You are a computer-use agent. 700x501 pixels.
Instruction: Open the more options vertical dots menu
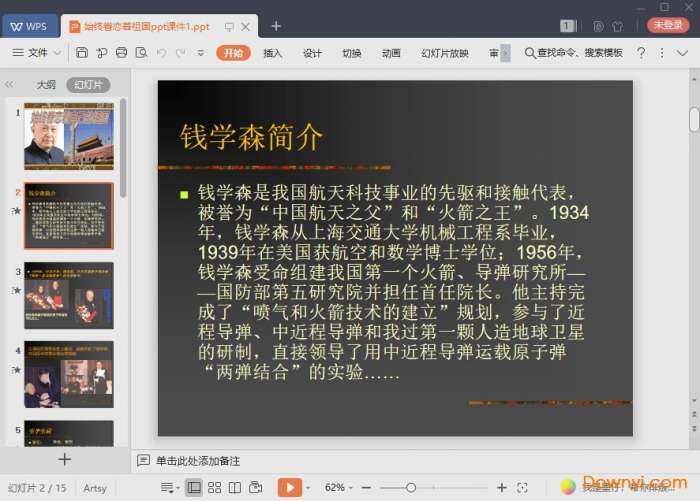[x=662, y=53]
